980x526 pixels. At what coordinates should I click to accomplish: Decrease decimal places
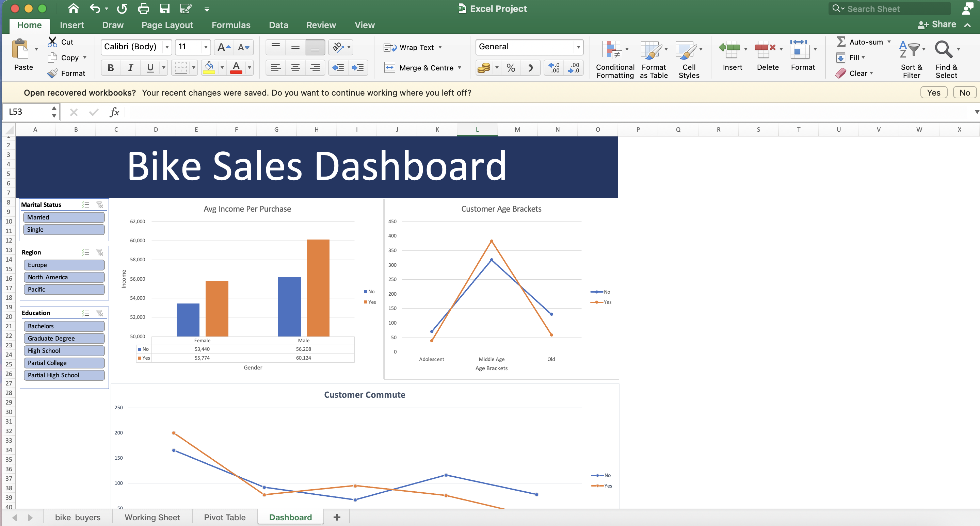point(574,68)
